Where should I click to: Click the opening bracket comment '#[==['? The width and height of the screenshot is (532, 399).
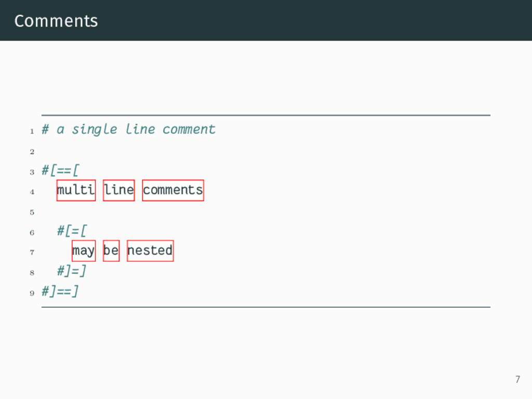(x=60, y=170)
